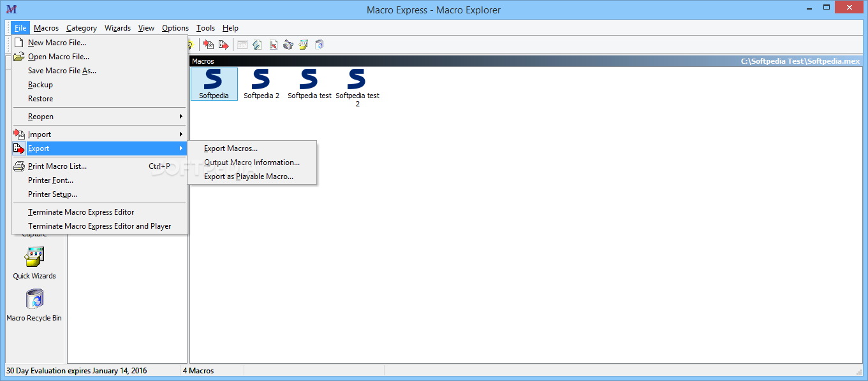Open the Macro Explorer toolbar icon

[242, 45]
